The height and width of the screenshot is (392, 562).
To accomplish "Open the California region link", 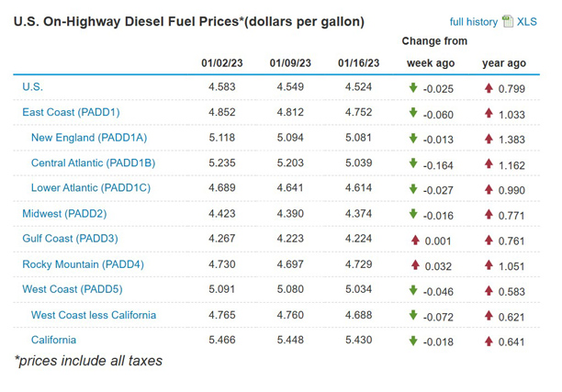I will pos(54,340).
